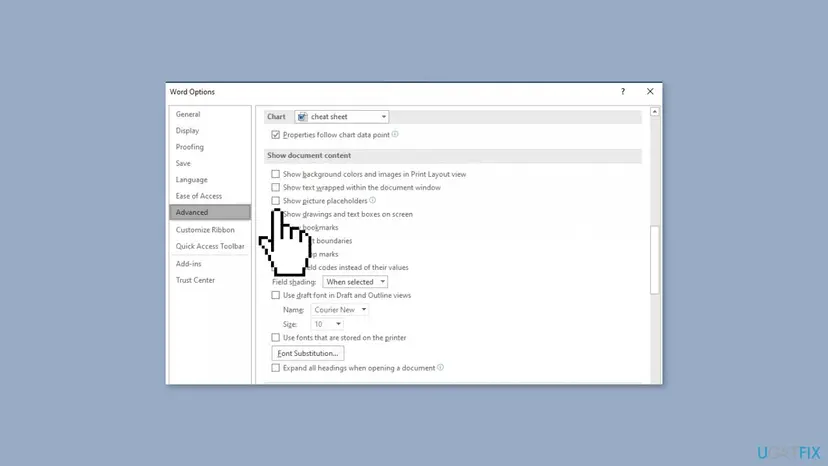Uncheck Properties follow chart data point

(276, 135)
